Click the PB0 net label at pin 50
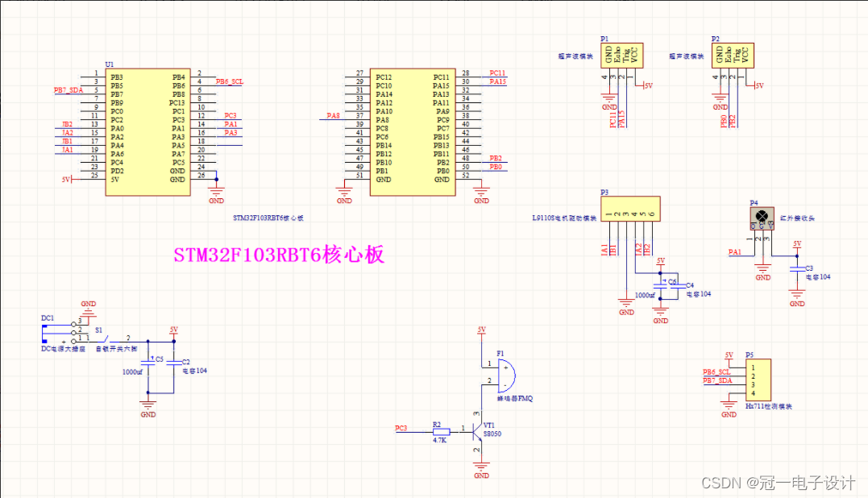 [x=496, y=167]
